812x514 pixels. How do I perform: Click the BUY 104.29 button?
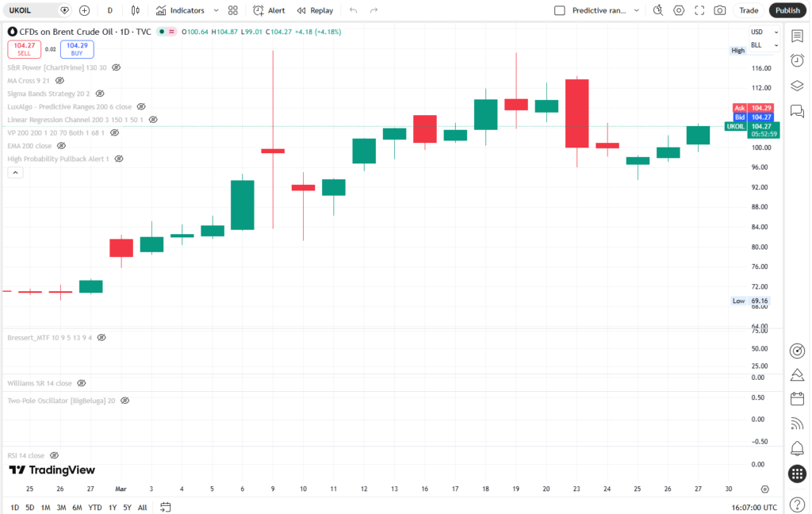[77, 49]
